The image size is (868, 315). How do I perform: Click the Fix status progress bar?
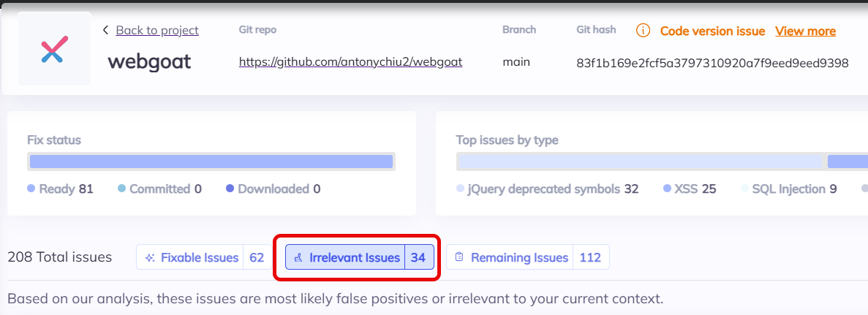point(211,162)
